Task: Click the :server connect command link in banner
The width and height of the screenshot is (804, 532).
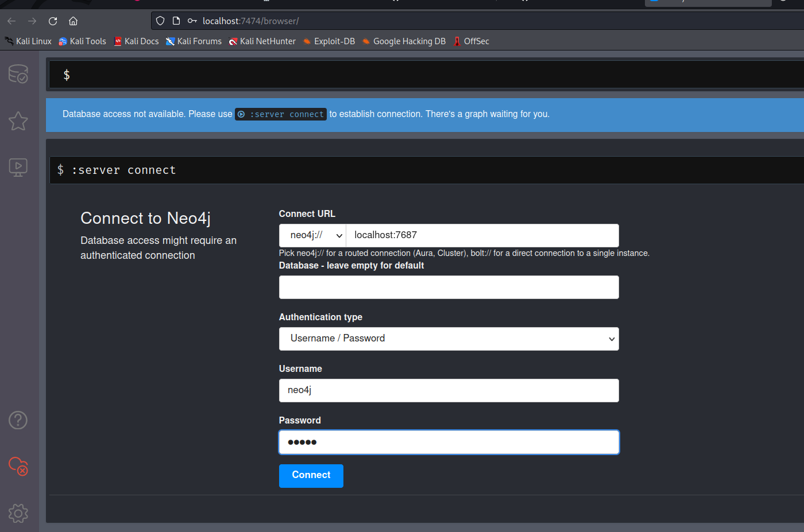Action: tap(281, 114)
